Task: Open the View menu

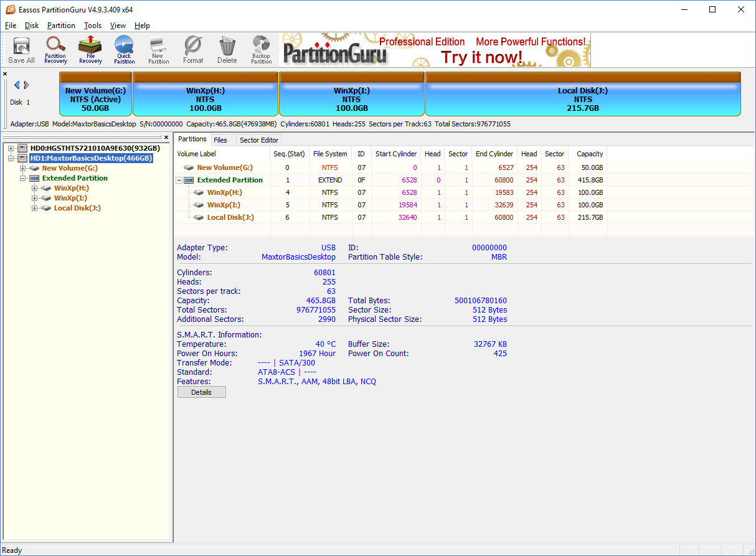Action: click(x=118, y=26)
